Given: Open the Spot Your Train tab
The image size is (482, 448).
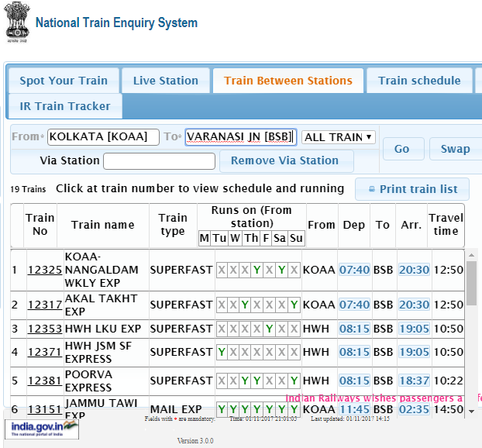Looking at the screenshot, I should [64, 81].
